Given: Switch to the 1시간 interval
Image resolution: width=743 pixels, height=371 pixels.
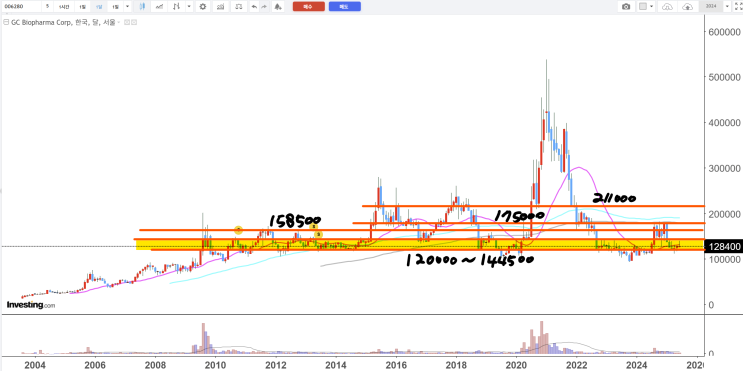Looking at the screenshot, I should (x=63, y=7).
